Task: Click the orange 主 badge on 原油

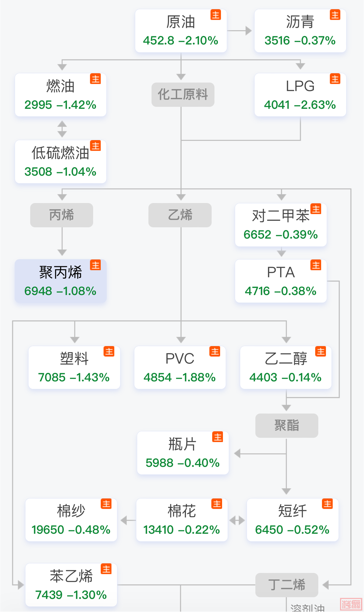Action: click(216, 15)
